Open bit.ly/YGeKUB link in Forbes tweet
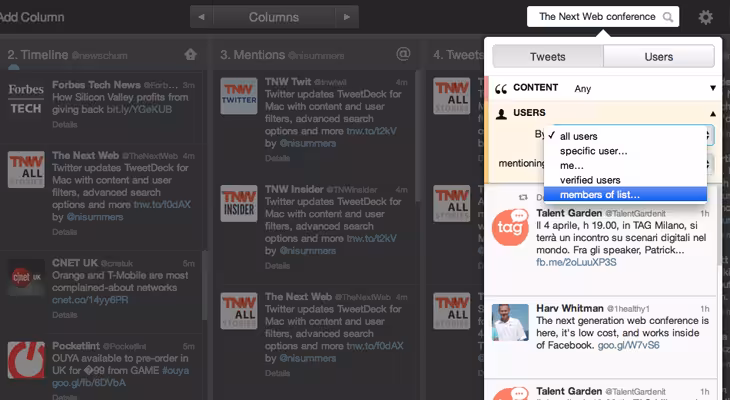Screen dimensions: 730x400 [139, 109]
